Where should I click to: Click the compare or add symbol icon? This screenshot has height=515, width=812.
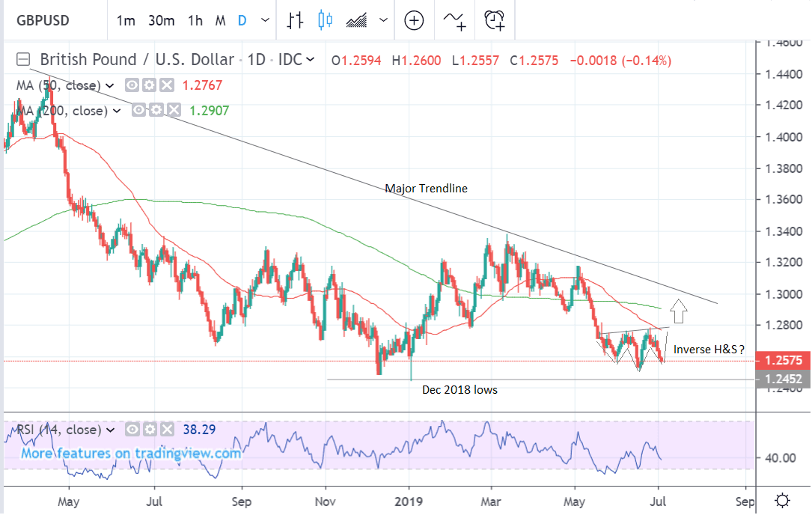point(415,21)
